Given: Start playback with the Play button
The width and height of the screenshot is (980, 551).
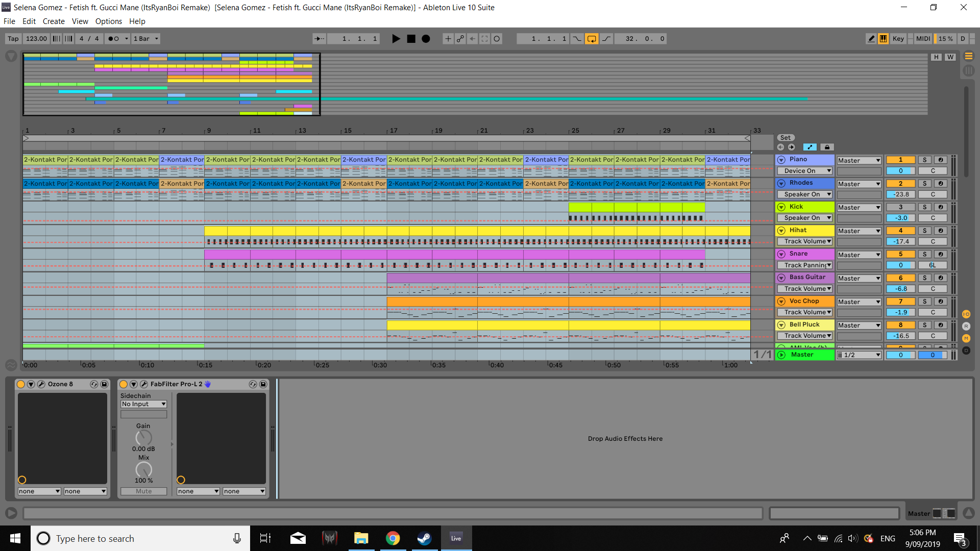Looking at the screenshot, I should 396,39.
